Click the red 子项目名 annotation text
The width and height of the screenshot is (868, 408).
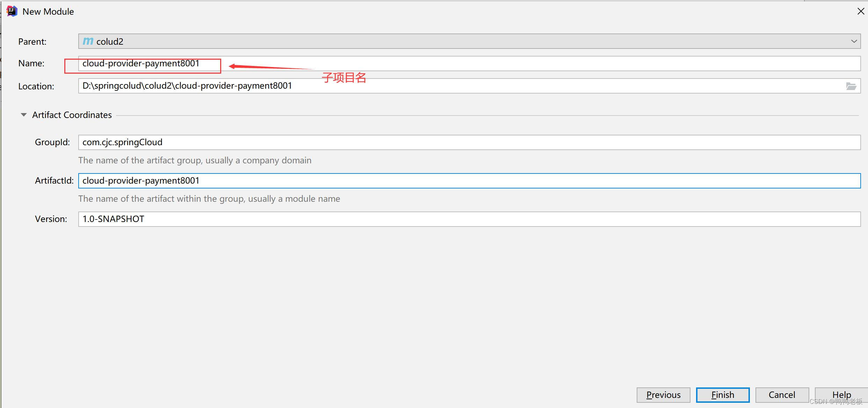(x=344, y=77)
